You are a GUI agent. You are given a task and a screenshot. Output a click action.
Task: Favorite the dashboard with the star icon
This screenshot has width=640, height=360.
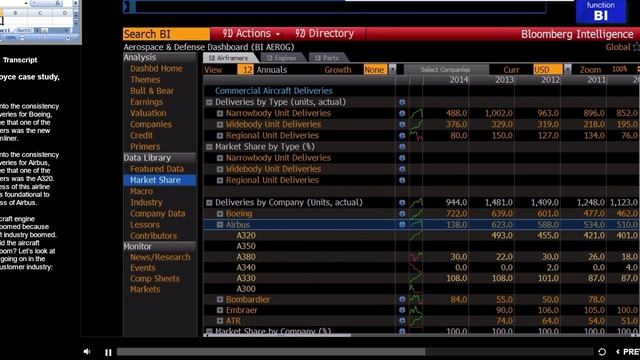point(636,47)
